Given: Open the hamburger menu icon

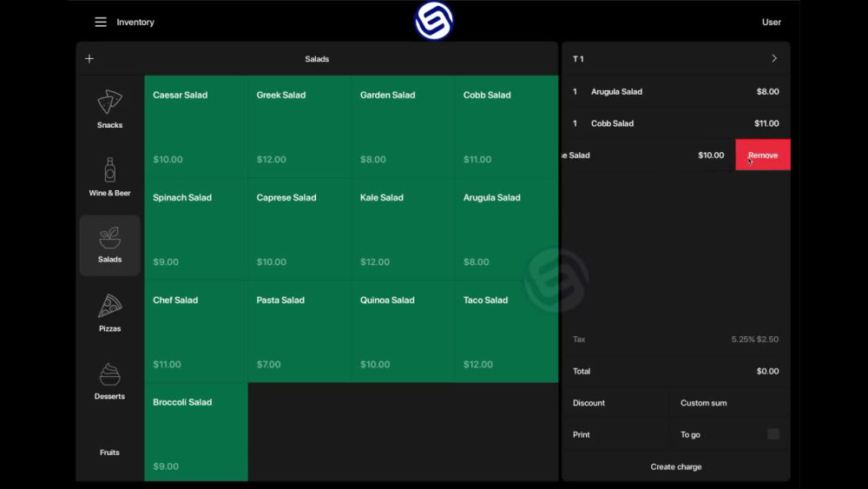Looking at the screenshot, I should 100,23.
